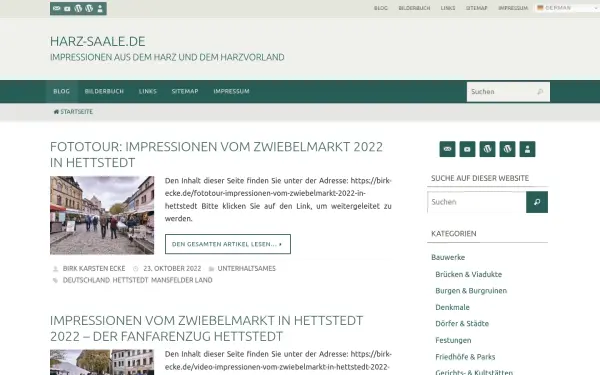
Task: Open Friedhöfe & Parks category
Action: coord(465,357)
